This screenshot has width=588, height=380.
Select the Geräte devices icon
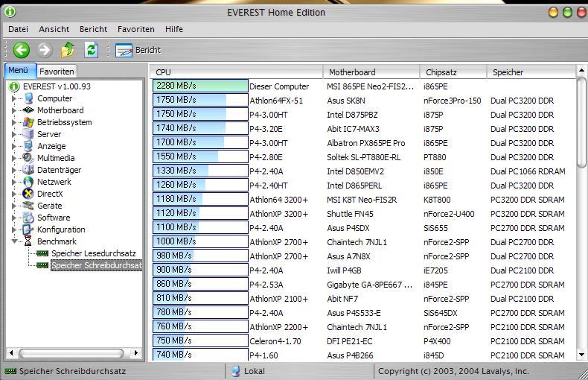click(28, 206)
